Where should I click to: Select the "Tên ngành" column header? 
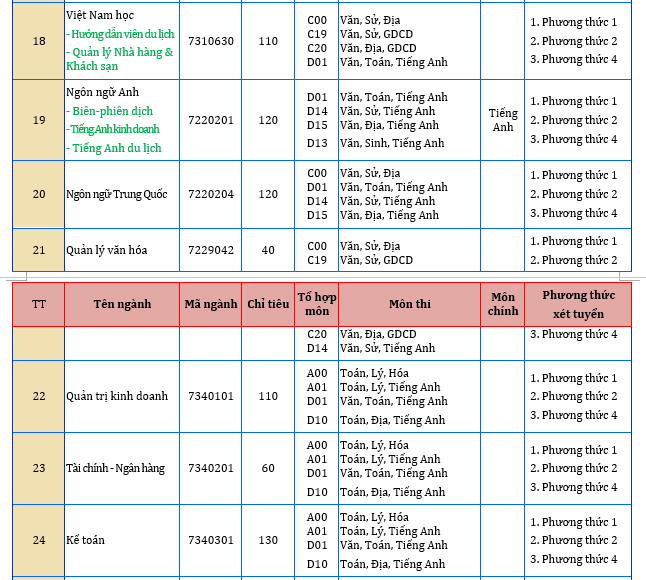pos(122,304)
